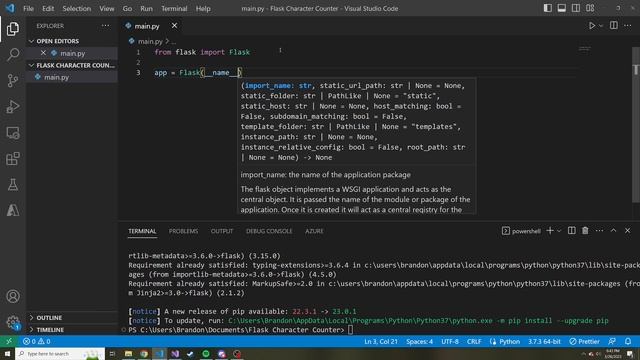Click the Prettier status bar item
This screenshot has width=640, height=360.
pos(584,341)
